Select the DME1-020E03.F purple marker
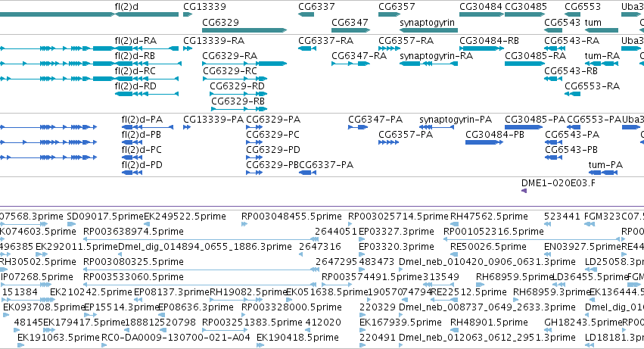Viewport: 644px width, 349px height. (524, 191)
